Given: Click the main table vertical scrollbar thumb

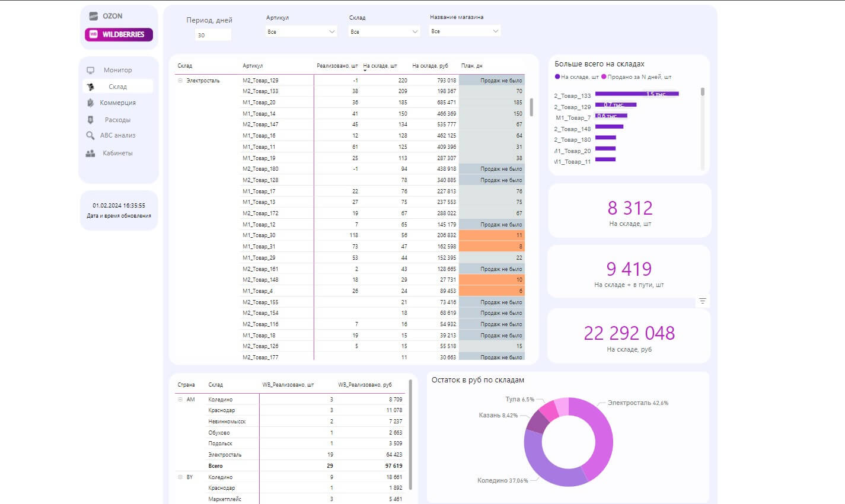Looking at the screenshot, I should tap(531, 107).
